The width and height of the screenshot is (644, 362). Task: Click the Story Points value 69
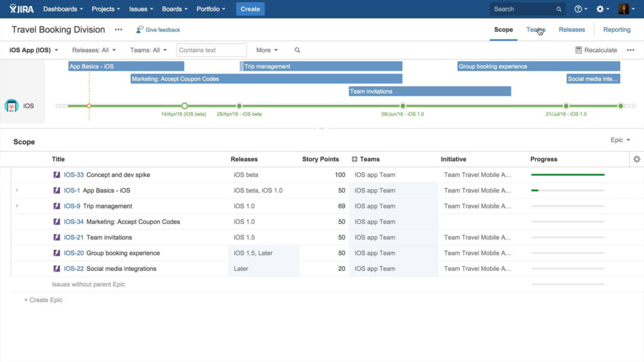(x=341, y=206)
